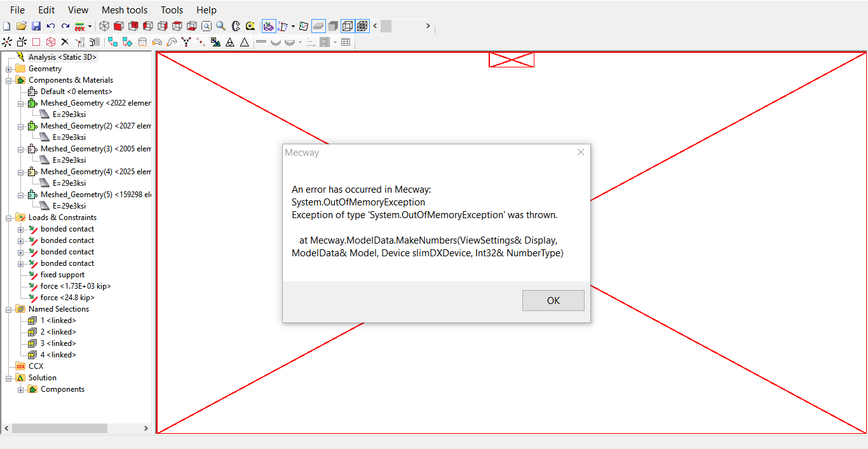Collapse the Named Selections node

pos(9,309)
